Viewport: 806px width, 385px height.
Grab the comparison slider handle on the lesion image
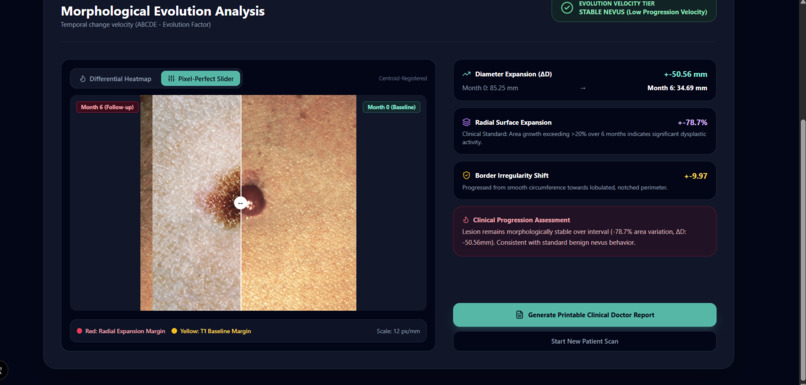pyautogui.click(x=240, y=203)
